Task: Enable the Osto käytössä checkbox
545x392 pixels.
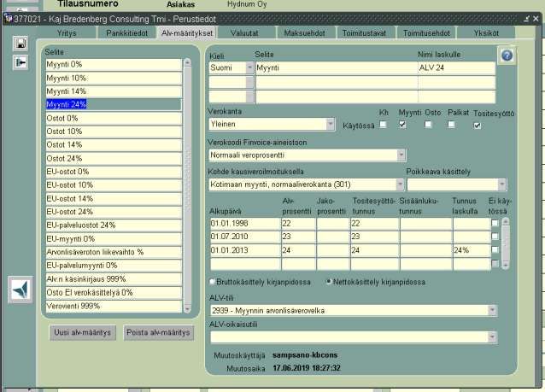Action: point(428,124)
